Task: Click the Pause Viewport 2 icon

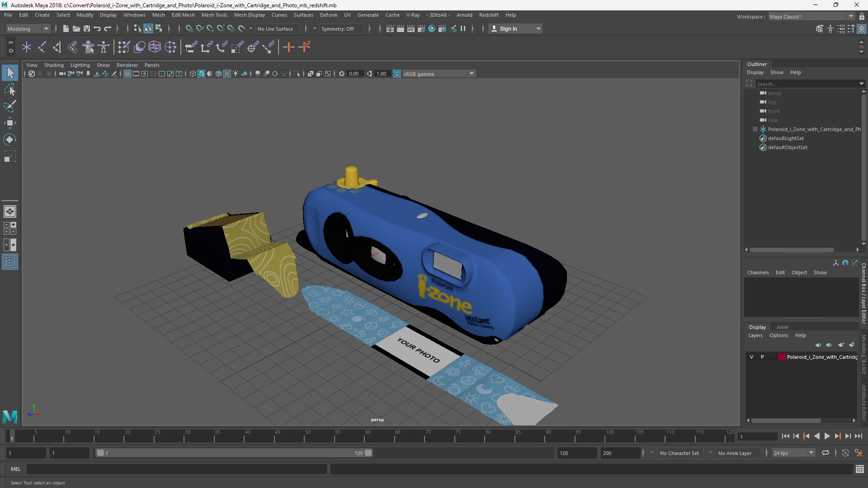Action: point(463,28)
